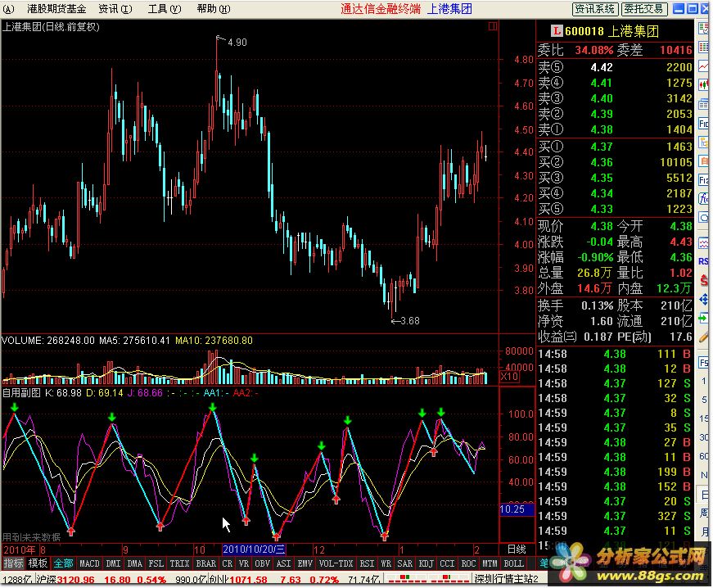Click the colored grid sidebar icon
The width and height of the screenshot is (713, 588).
click(703, 47)
